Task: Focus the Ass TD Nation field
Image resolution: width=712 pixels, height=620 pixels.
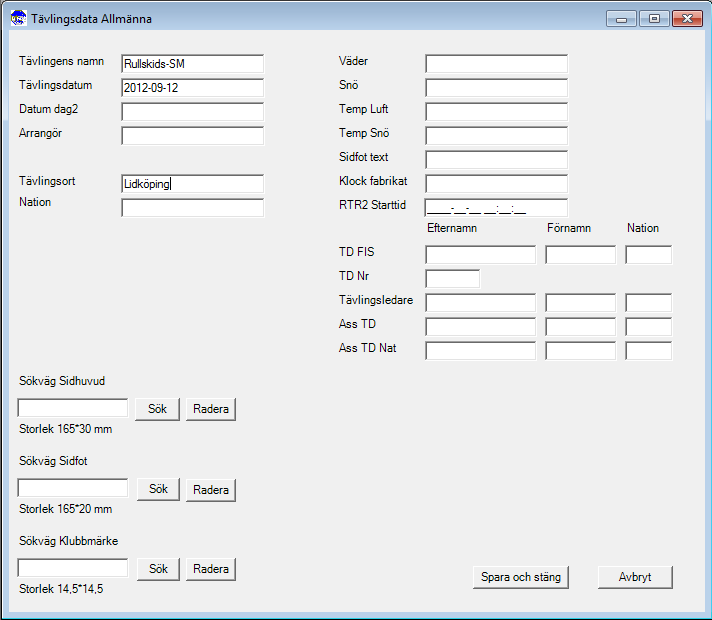Action: 648,327
